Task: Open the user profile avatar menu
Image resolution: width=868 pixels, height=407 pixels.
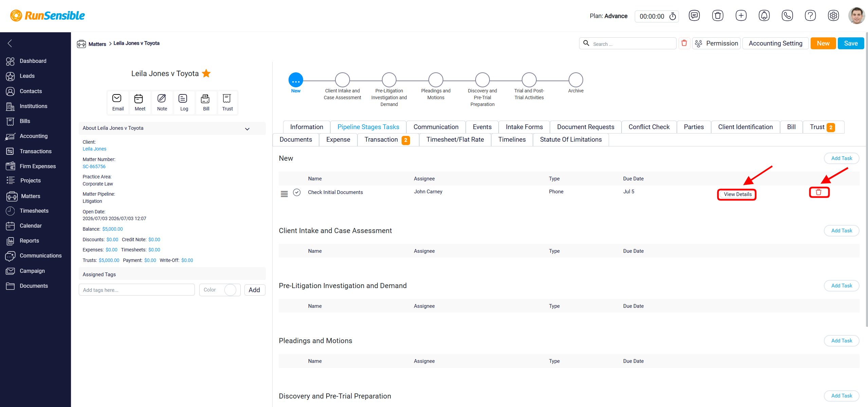Action: 856,16
